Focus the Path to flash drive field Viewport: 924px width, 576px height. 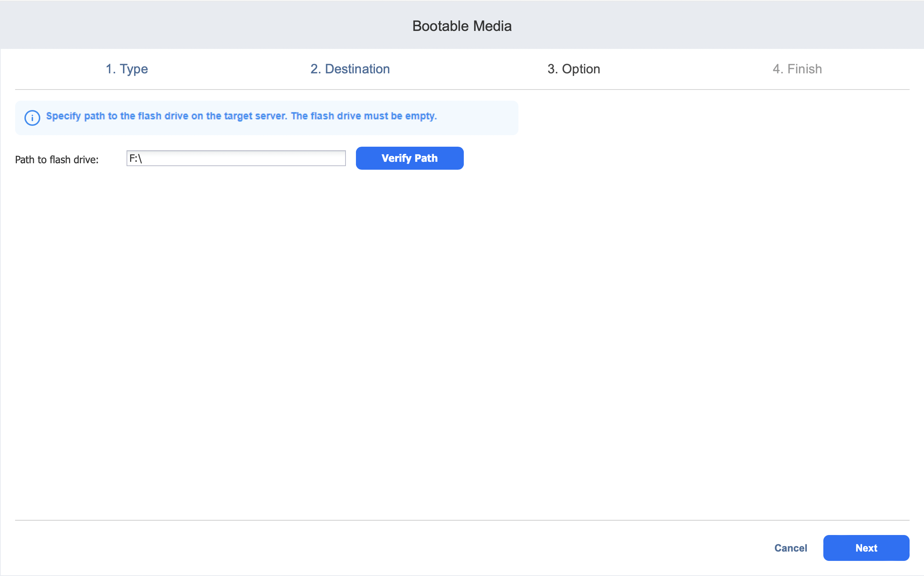(x=236, y=158)
